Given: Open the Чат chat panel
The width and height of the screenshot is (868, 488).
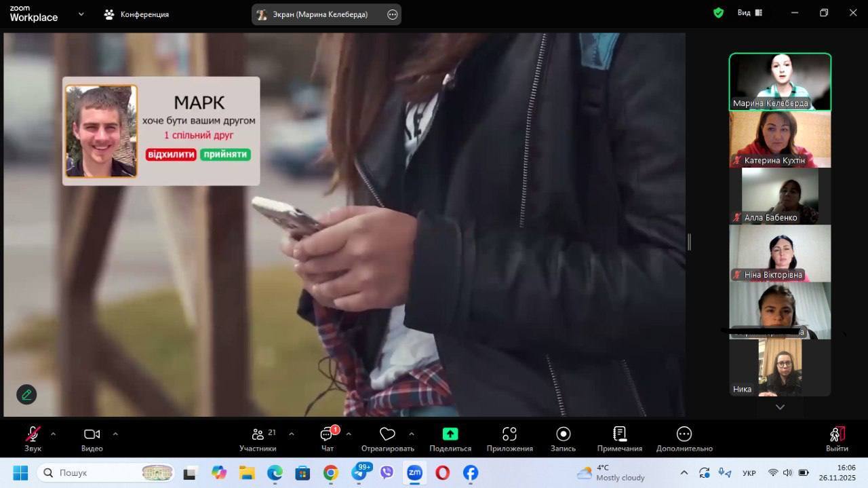Looking at the screenshot, I should [x=328, y=438].
